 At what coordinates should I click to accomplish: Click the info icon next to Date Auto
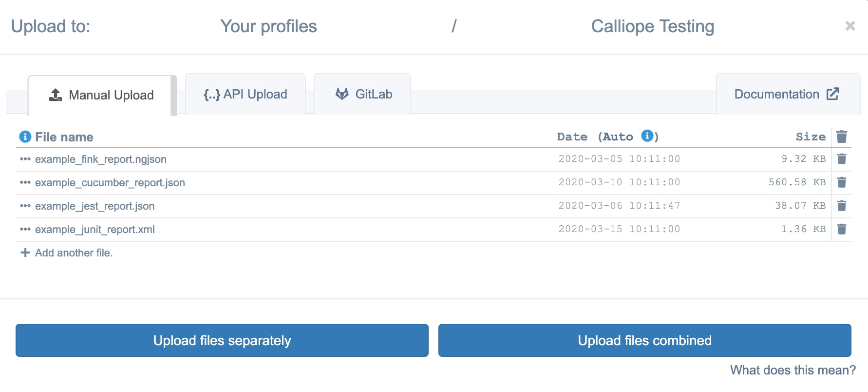coord(647,136)
